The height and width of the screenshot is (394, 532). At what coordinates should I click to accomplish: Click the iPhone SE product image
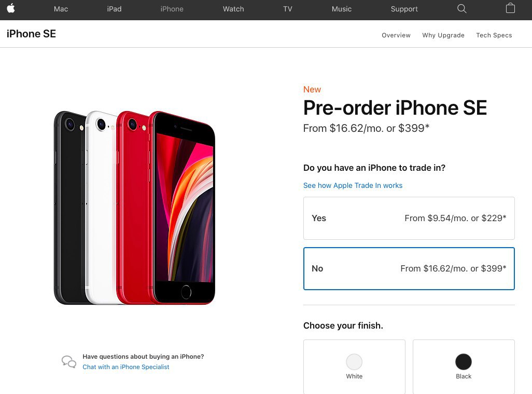134,208
